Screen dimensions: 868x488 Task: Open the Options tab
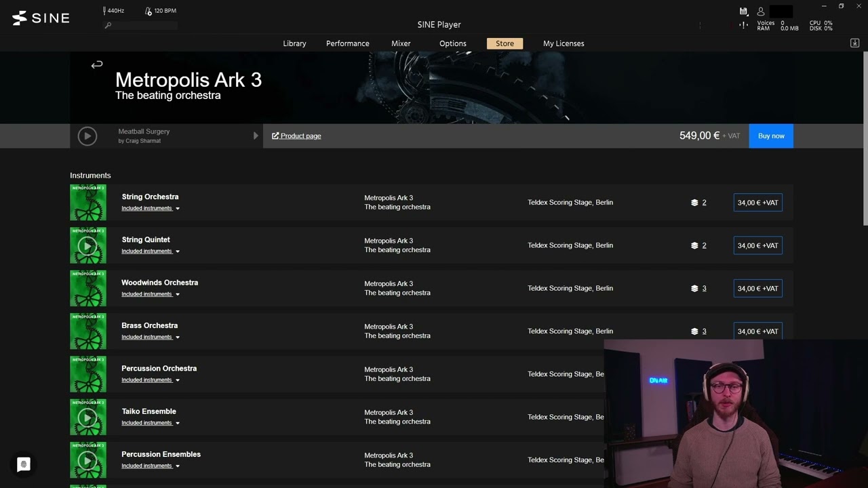pos(453,43)
